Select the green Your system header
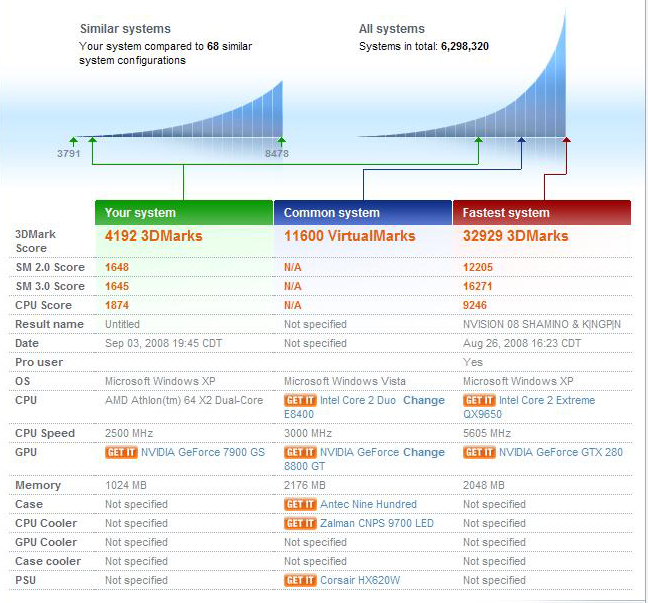This screenshot has width=648, height=603. point(183,212)
